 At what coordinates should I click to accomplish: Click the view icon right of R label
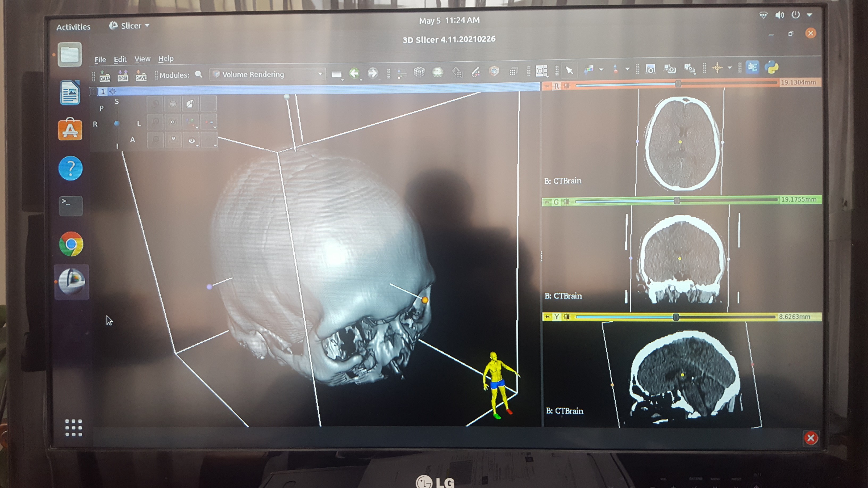pyautogui.click(x=567, y=86)
